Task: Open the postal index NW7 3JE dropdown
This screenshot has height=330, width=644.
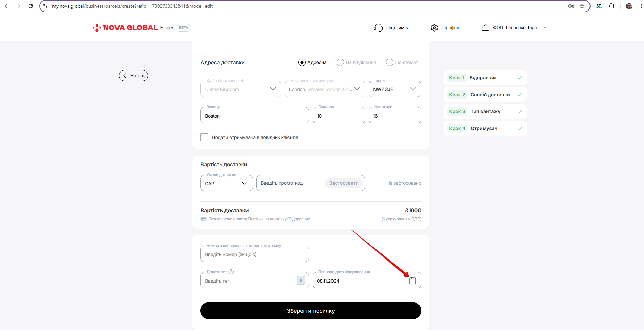Action: click(394, 89)
